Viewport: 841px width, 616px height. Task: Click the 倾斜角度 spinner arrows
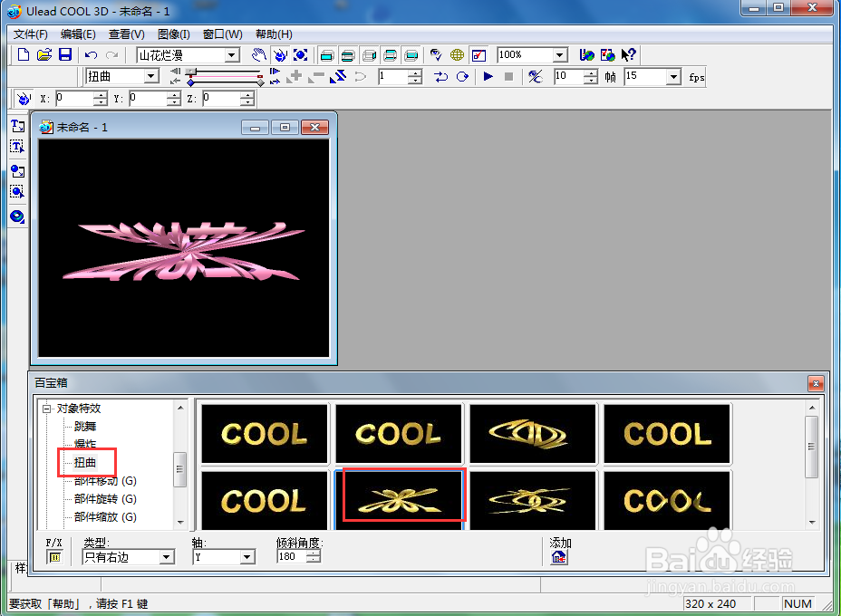pyautogui.click(x=314, y=556)
